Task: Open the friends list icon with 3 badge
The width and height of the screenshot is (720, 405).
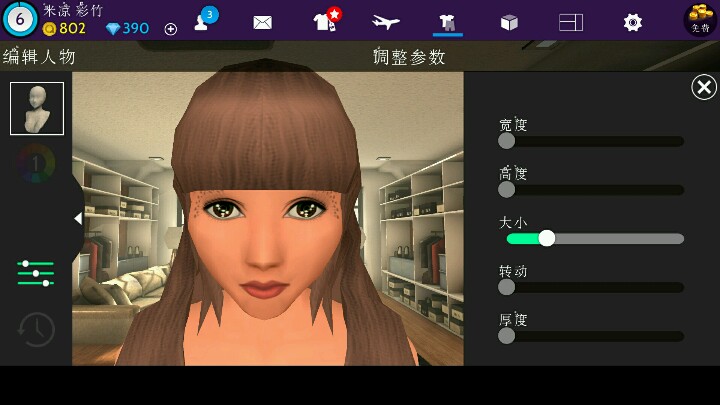Action: coord(206,21)
